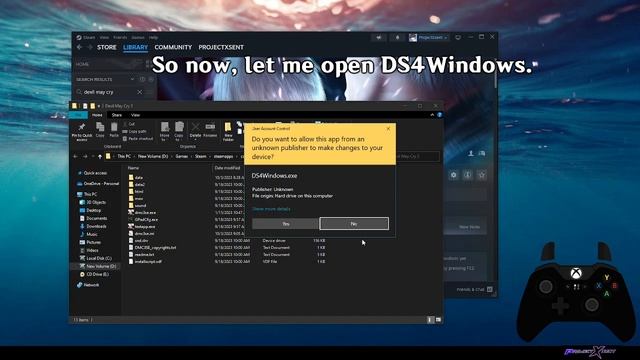Switch to the LIBRARY tab in Steam
640x360 pixels.
(136, 47)
